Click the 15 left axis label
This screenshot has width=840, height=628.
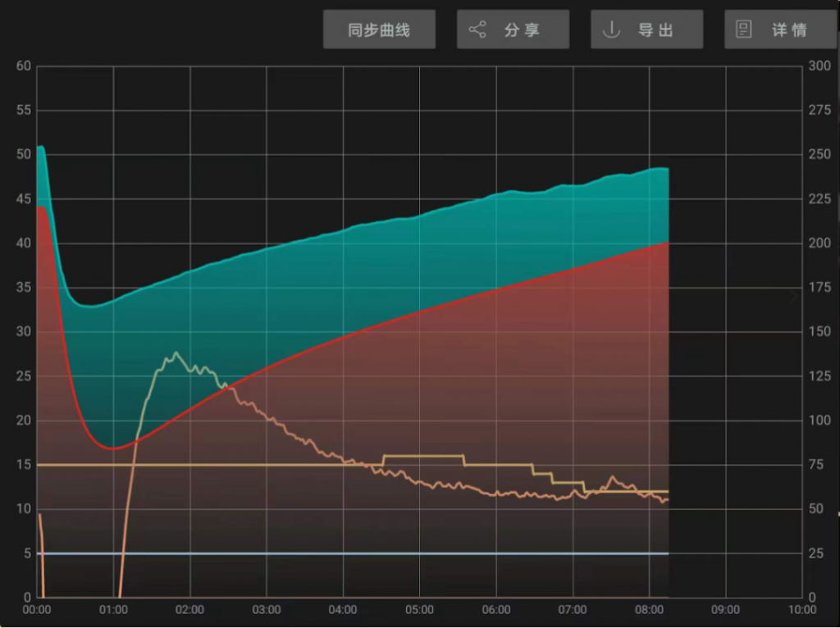(x=24, y=464)
